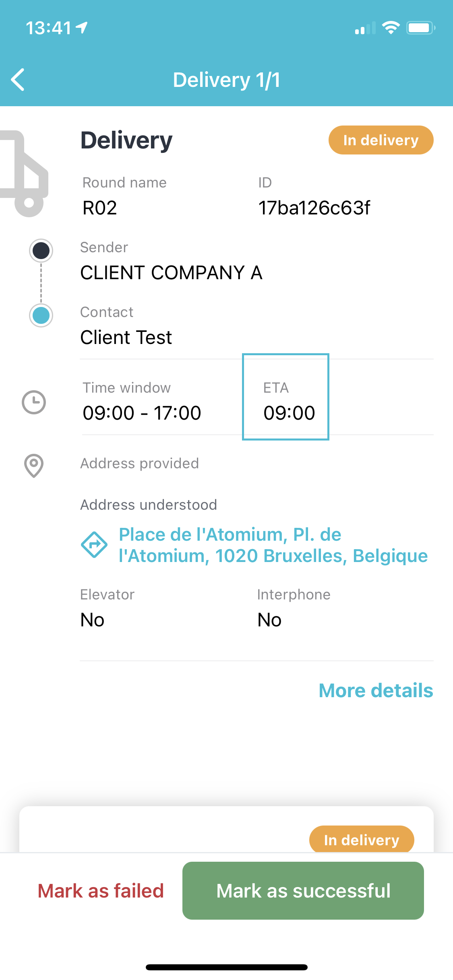Tap the location pin icon

(34, 466)
